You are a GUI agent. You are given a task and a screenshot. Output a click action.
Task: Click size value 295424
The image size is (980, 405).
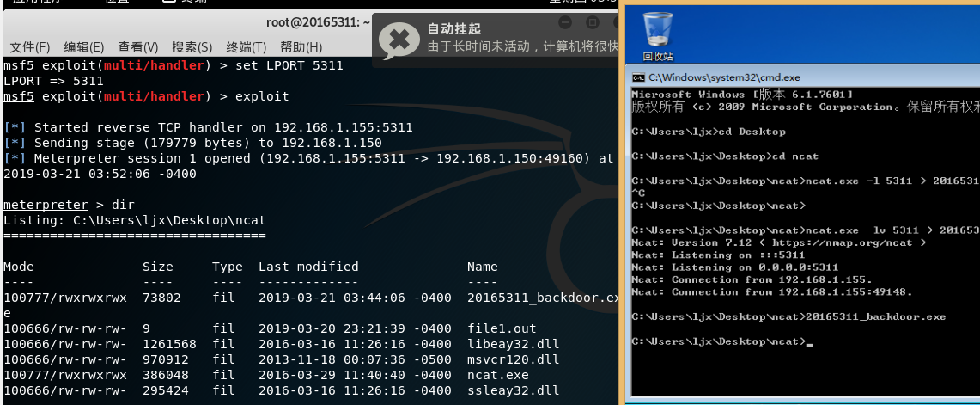coord(165,390)
